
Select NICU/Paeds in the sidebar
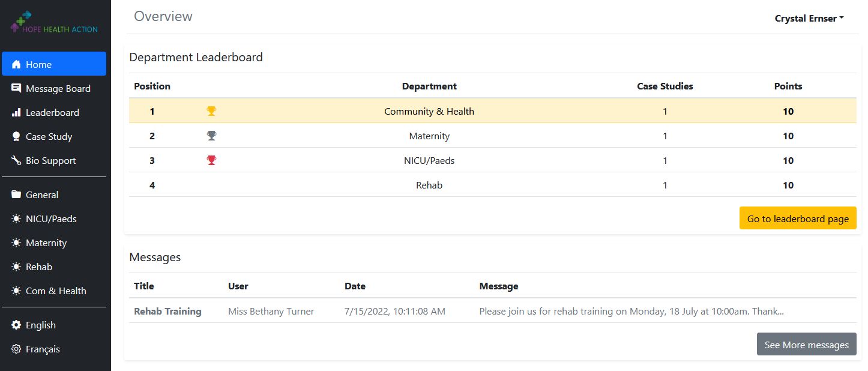point(54,219)
